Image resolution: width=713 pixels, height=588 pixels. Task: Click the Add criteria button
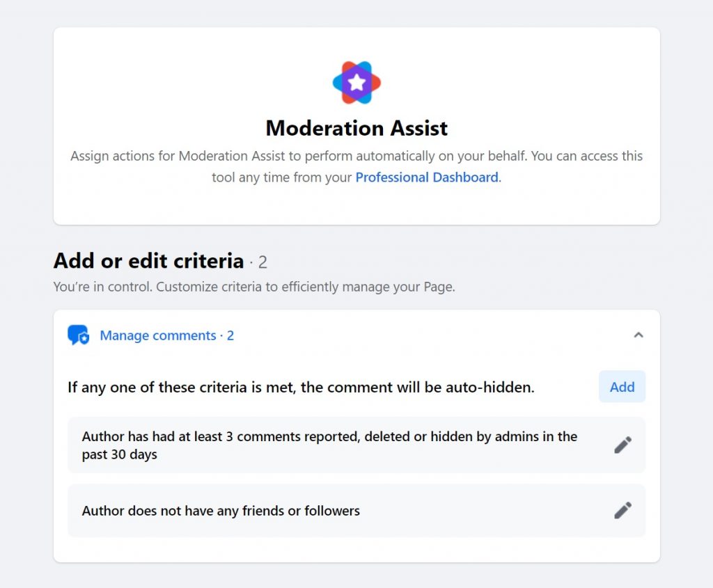coord(622,387)
